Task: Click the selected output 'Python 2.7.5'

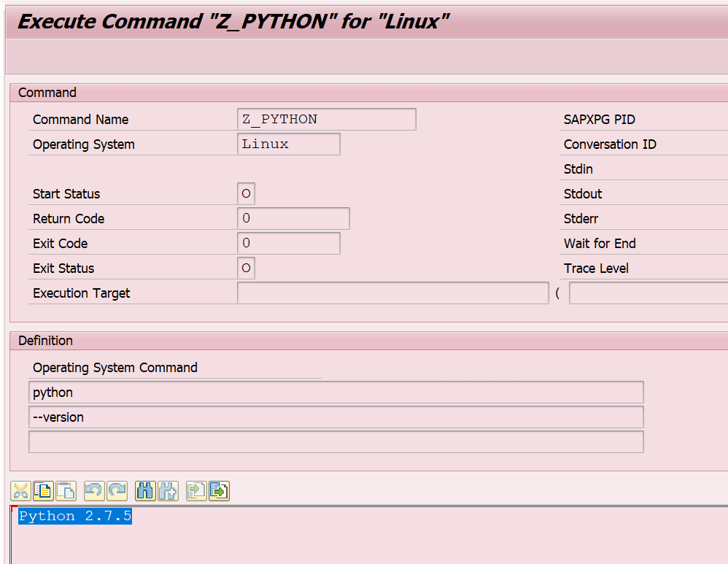Action: 75,516
